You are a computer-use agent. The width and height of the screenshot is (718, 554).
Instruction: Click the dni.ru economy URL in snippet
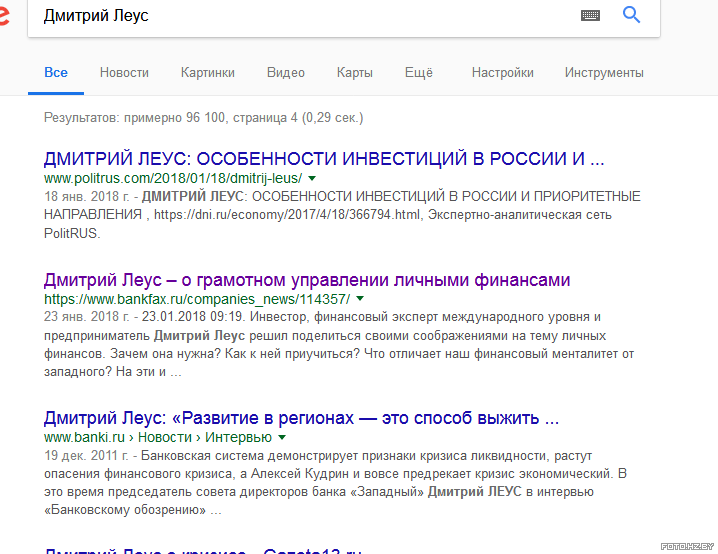[x=287, y=214]
